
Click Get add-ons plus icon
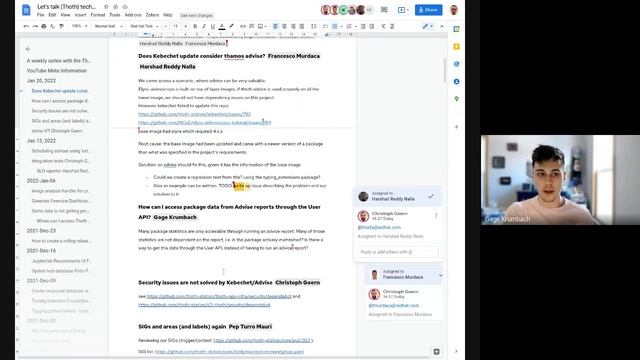coord(456,127)
